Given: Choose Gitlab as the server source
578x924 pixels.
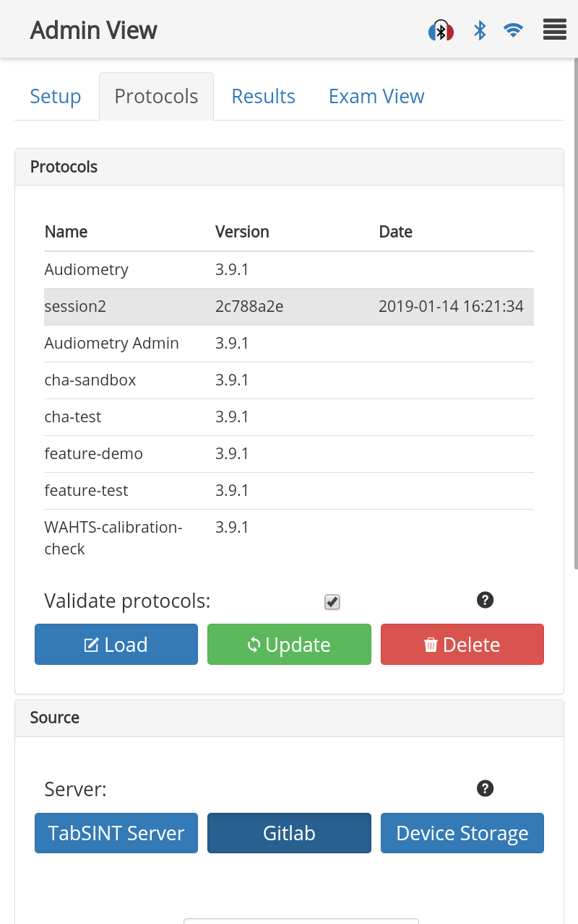Looking at the screenshot, I should coord(289,833).
